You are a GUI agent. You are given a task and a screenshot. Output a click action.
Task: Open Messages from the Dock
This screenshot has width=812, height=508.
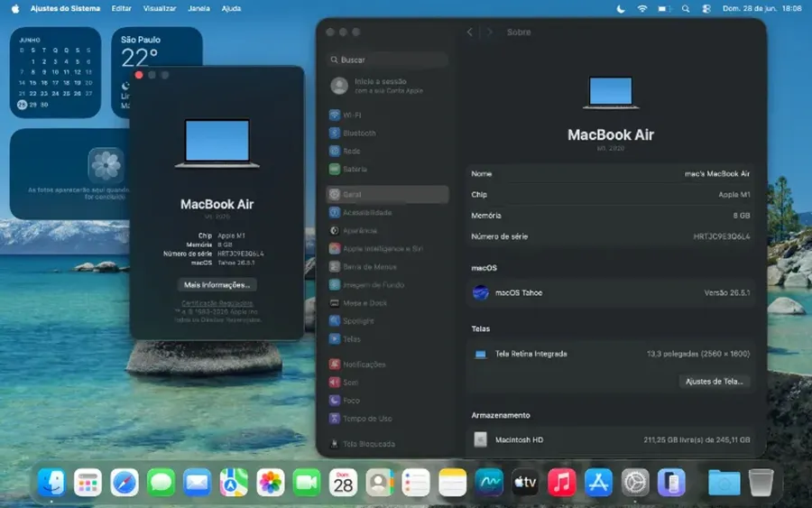pos(161,482)
